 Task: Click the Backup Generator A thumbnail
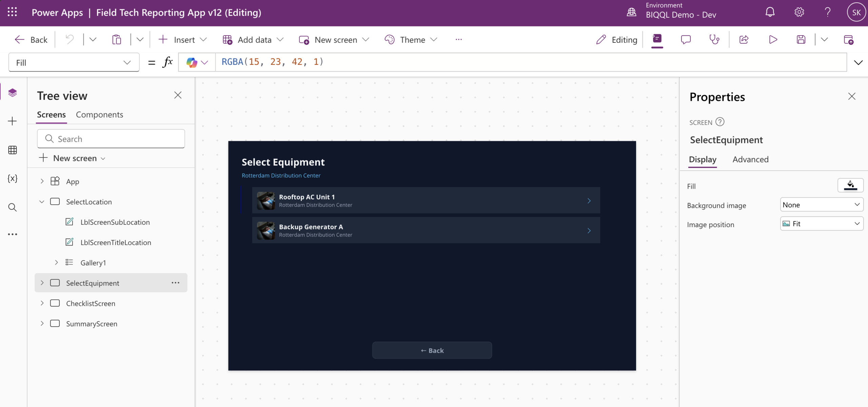pos(266,230)
